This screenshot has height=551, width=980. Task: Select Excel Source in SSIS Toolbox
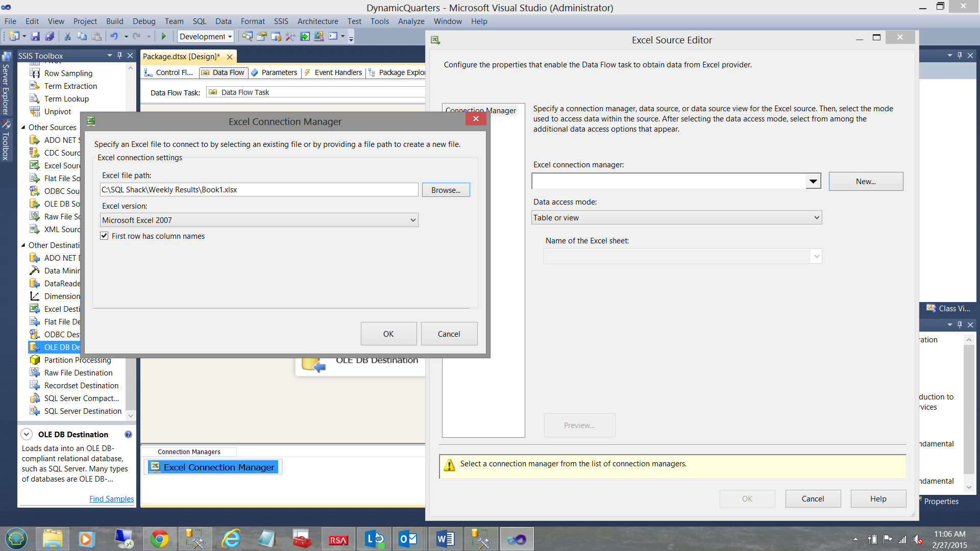tap(62, 166)
